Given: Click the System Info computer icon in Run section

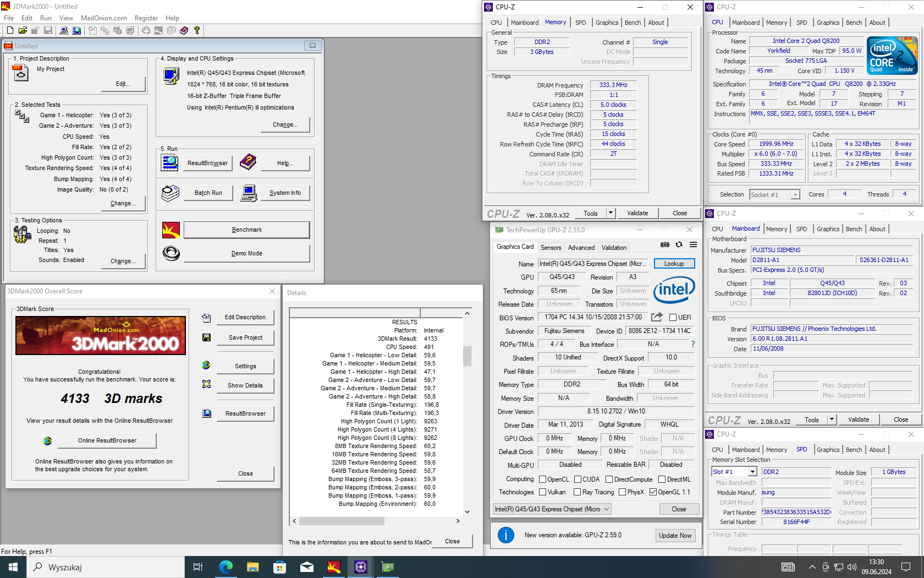Looking at the screenshot, I should 249,193.
